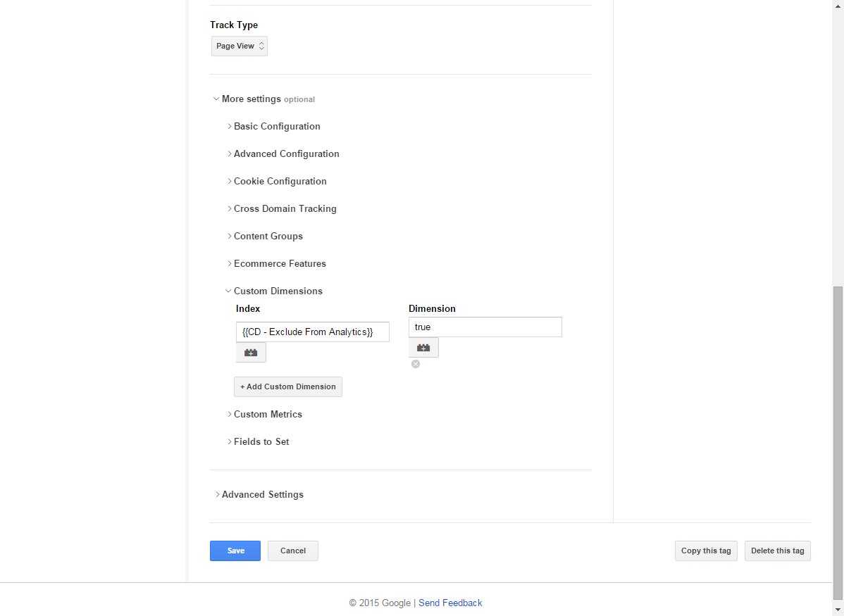
Task: Expand the Advanced Settings section
Action: point(262,494)
